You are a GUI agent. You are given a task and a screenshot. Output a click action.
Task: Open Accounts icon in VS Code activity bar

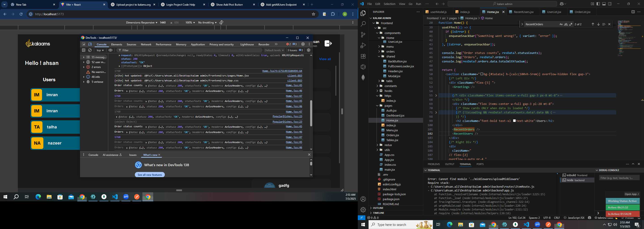point(363,199)
